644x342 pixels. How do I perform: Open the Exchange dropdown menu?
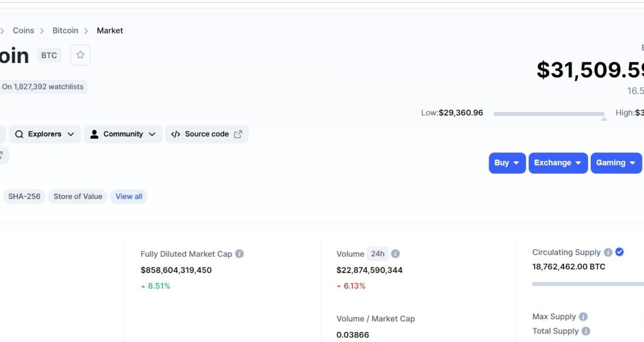point(558,163)
